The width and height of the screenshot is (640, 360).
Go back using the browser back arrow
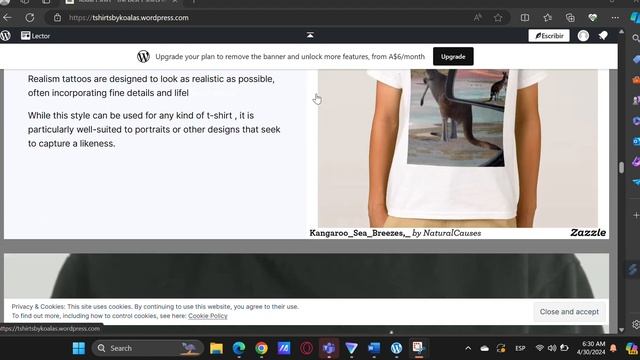pos(7,18)
